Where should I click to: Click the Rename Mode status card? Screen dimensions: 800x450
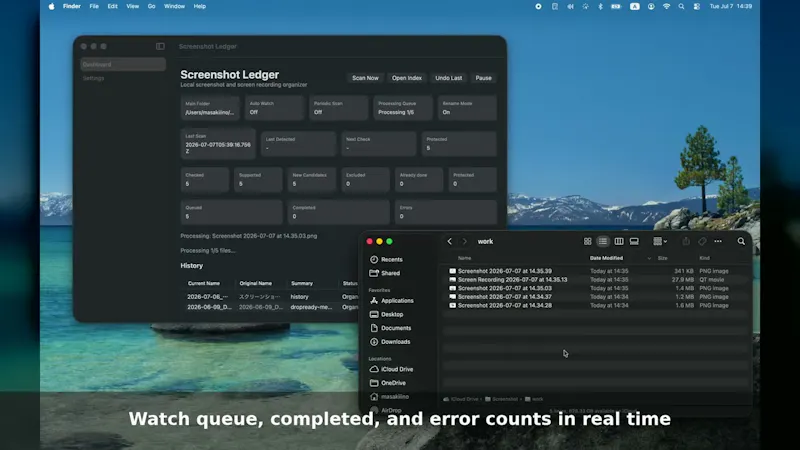467,108
